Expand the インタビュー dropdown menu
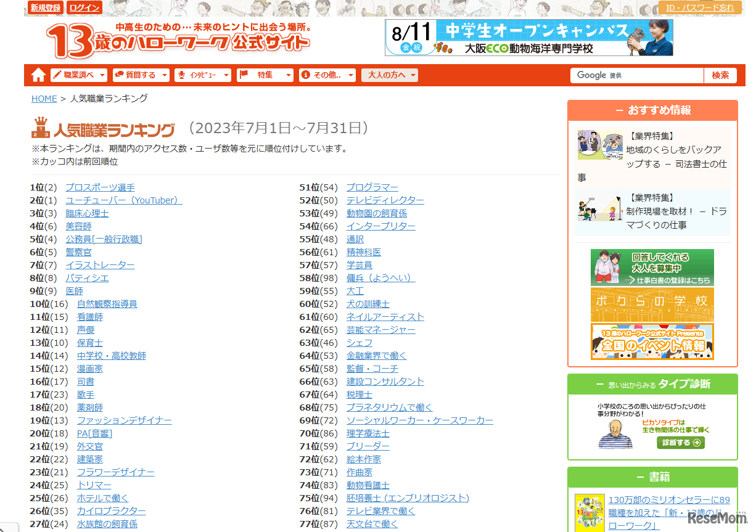The height and width of the screenshot is (532, 756). click(x=203, y=75)
